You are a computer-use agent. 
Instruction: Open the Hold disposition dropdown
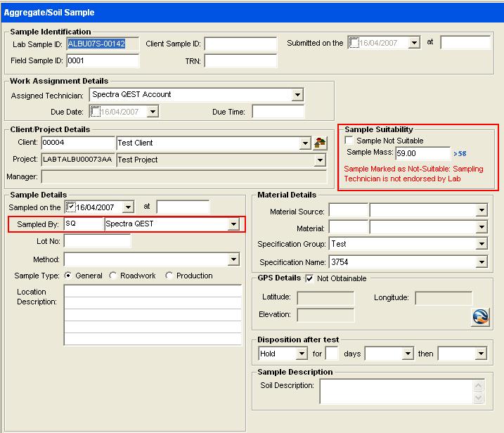302,354
